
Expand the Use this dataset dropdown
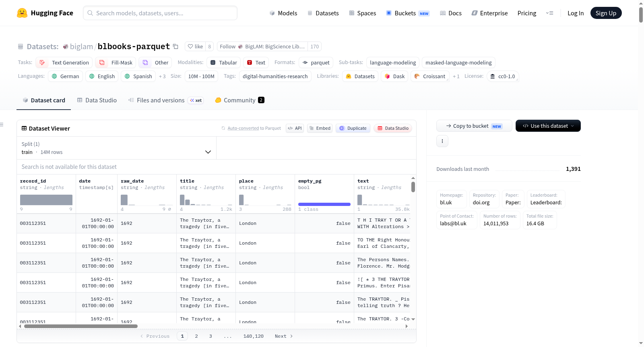pos(548,126)
